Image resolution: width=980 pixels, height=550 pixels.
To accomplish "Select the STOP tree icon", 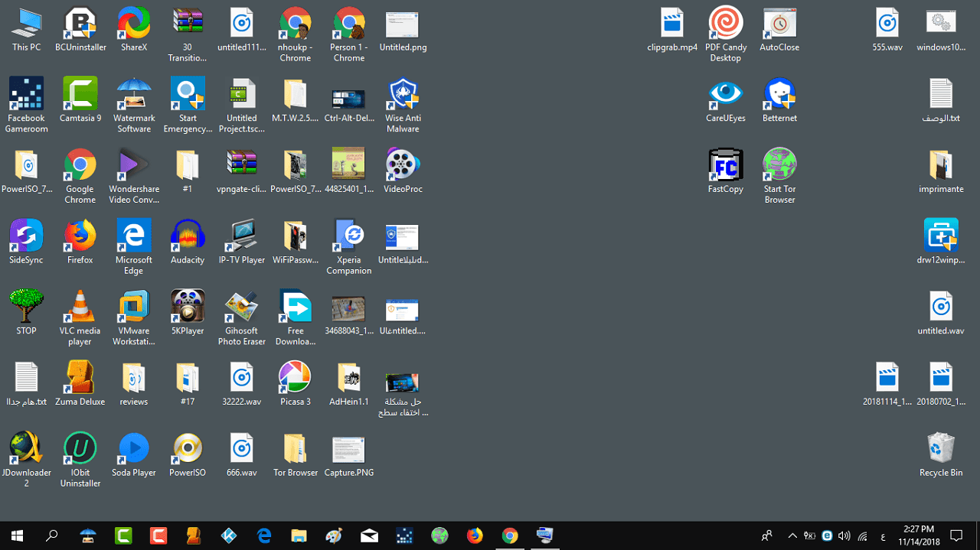I will pyautogui.click(x=26, y=314).
